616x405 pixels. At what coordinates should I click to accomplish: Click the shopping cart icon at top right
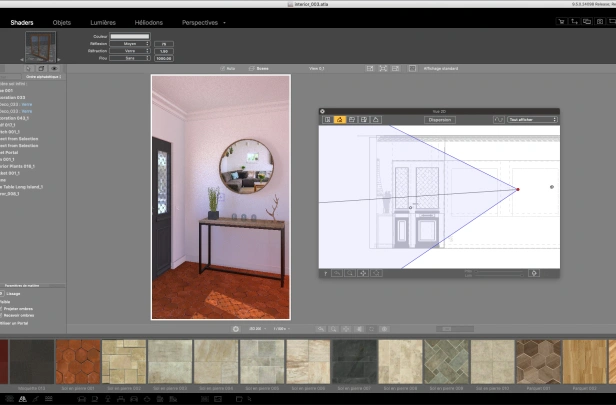(x=561, y=22)
